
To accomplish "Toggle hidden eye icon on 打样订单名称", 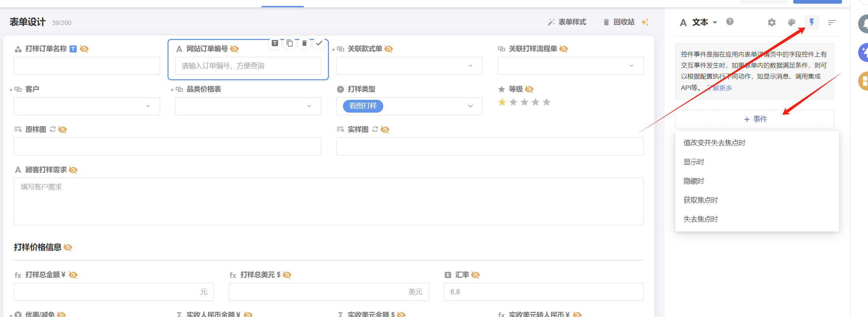I will pos(84,49).
